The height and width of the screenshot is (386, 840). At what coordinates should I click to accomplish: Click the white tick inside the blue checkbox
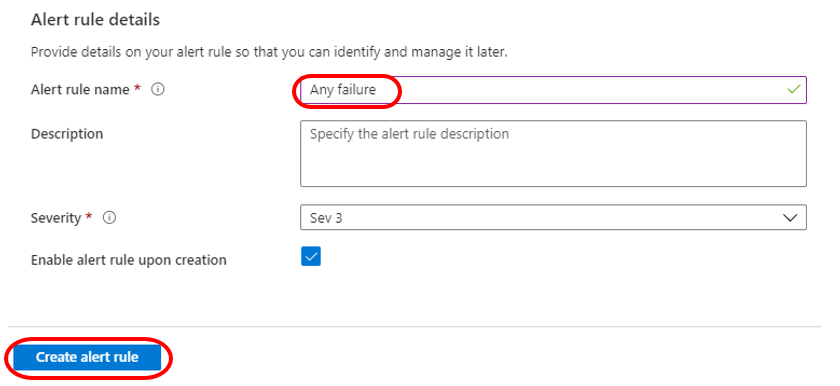(x=311, y=257)
